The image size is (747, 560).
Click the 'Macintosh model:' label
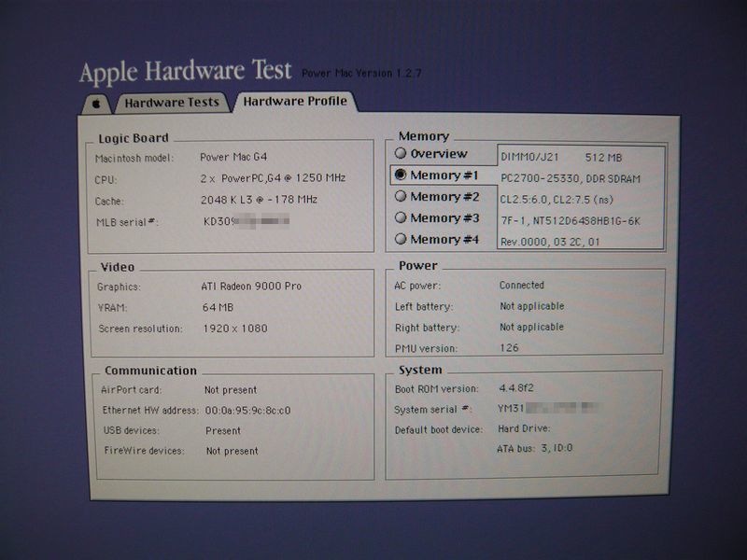134,159
